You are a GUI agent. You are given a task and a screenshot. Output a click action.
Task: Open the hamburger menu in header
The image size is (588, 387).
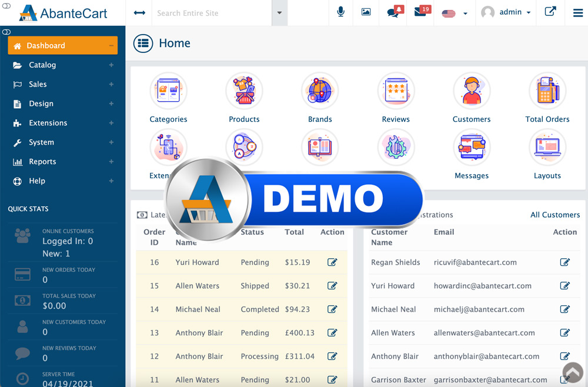tap(578, 13)
